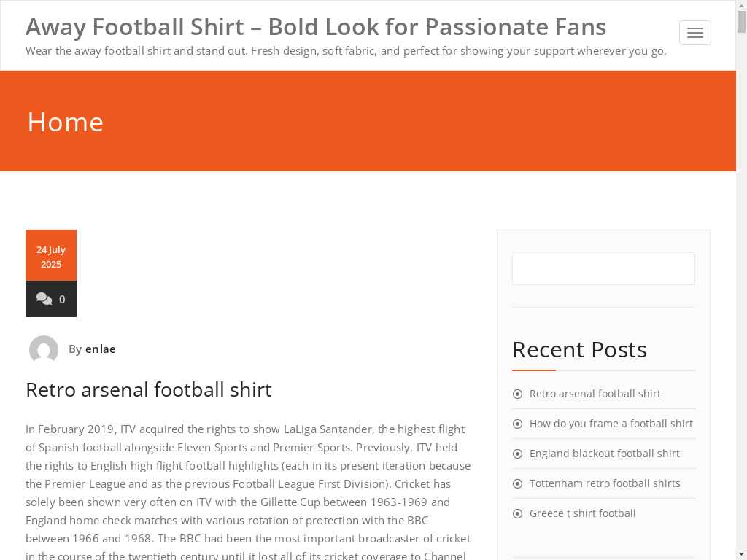Click bullet icon beside How do you frame
The width and height of the screenshot is (747, 560).
[x=518, y=424]
